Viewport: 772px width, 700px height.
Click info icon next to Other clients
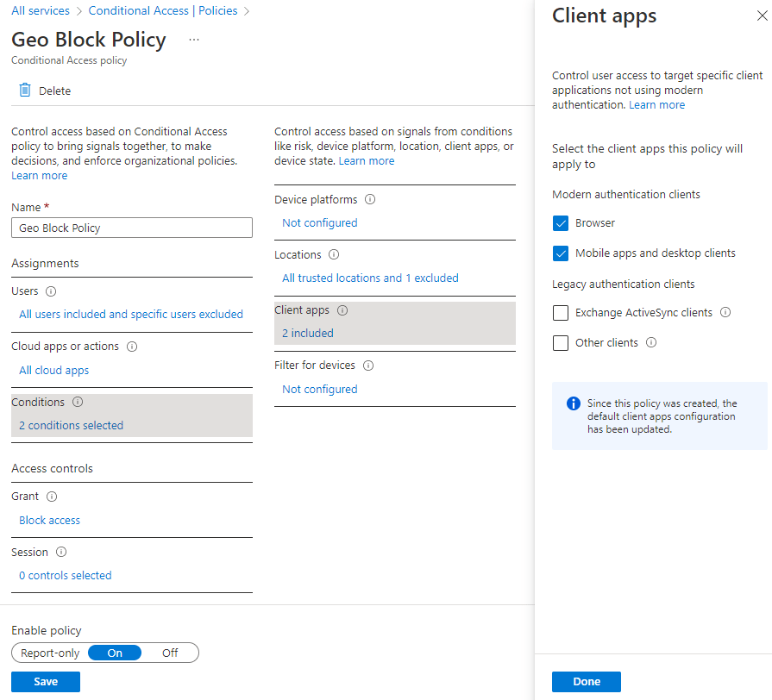coord(651,342)
